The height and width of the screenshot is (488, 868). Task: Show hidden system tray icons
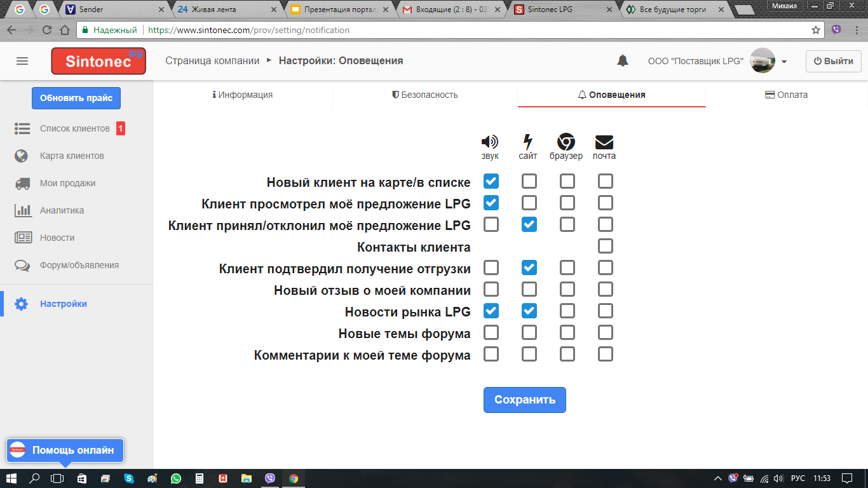(x=718, y=478)
